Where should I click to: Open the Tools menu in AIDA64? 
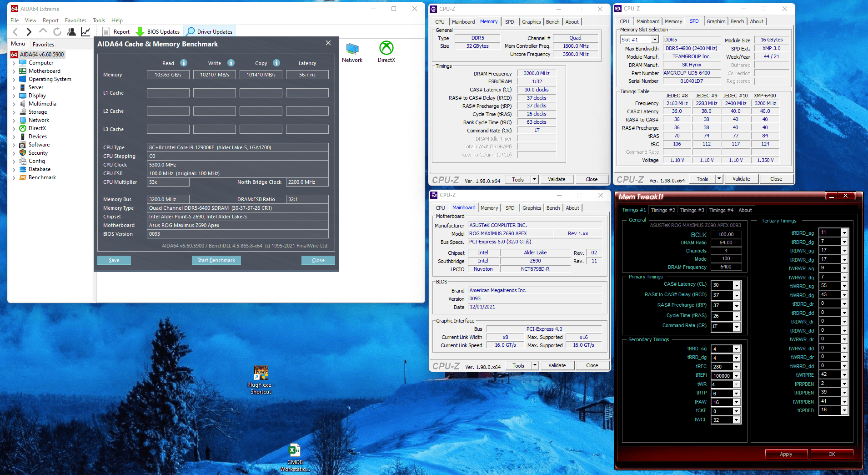[x=99, y=20]
